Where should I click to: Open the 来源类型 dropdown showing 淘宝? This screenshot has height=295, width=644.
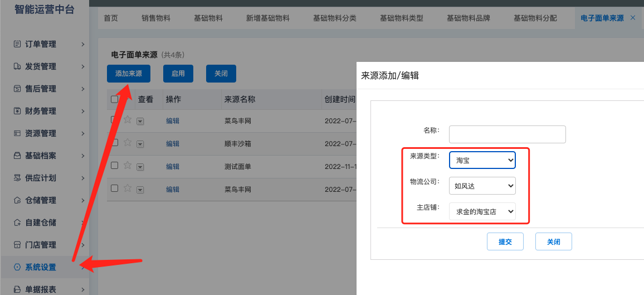coord(482,160)
